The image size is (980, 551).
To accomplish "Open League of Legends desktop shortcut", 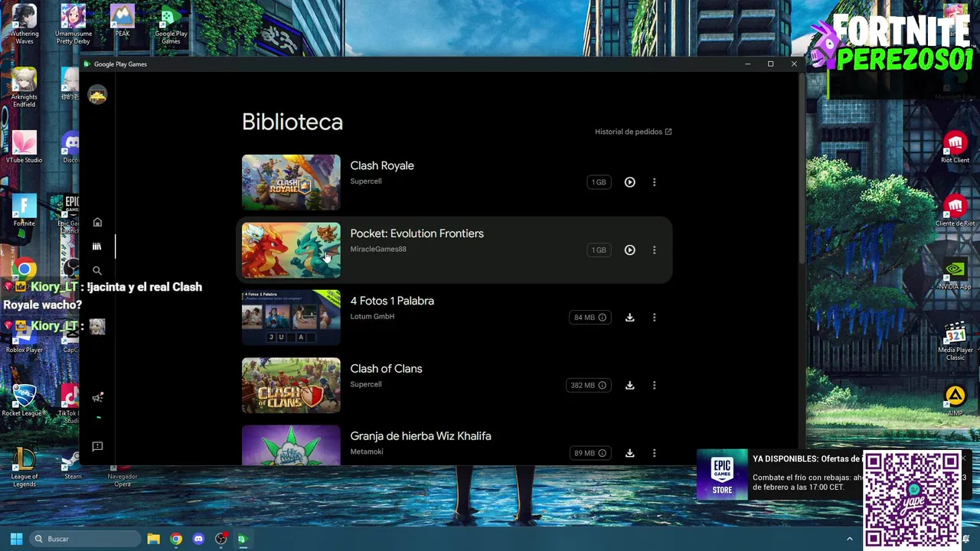I will coord(24,467).
